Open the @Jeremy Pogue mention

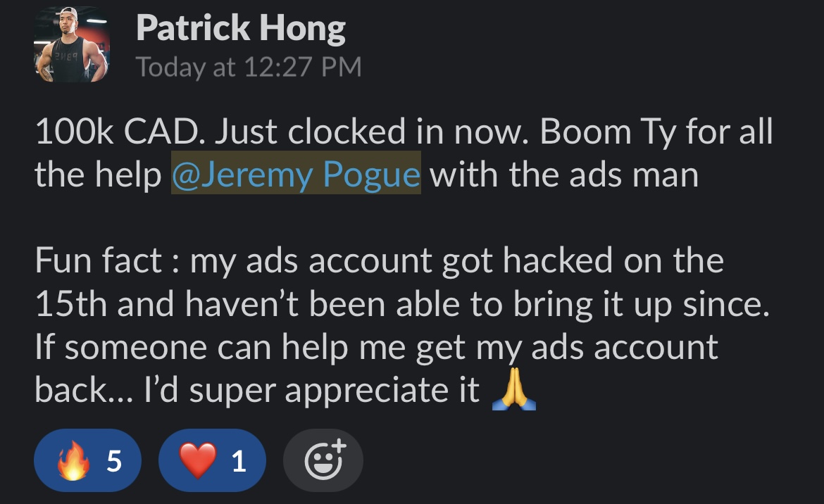tap(296, 174)
